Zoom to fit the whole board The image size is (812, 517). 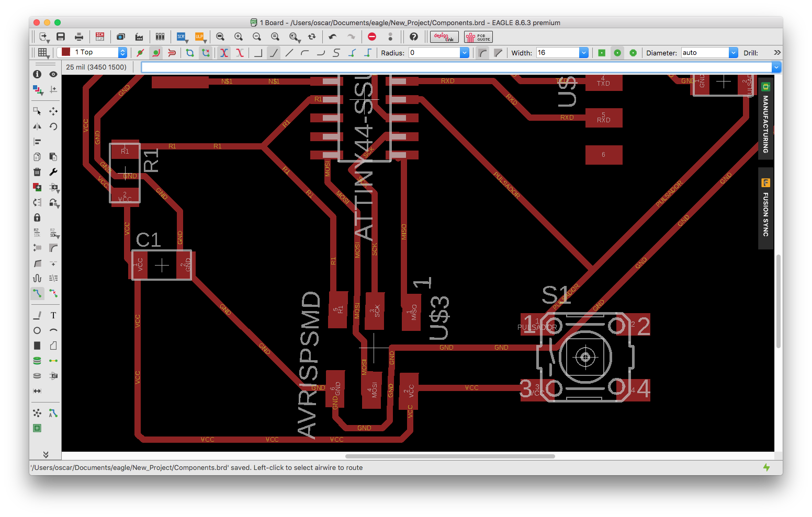pos(220,37)
